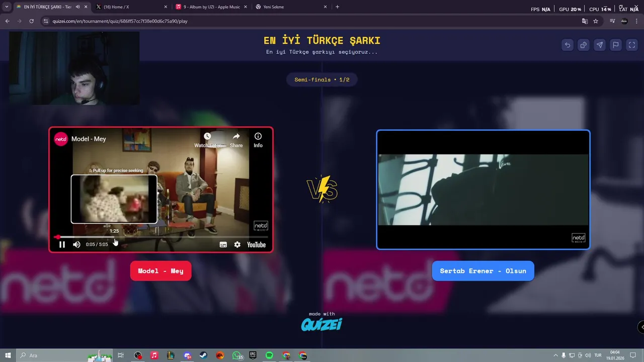
Task: Click the Watch Later clock icon
Action: (207, 136)
